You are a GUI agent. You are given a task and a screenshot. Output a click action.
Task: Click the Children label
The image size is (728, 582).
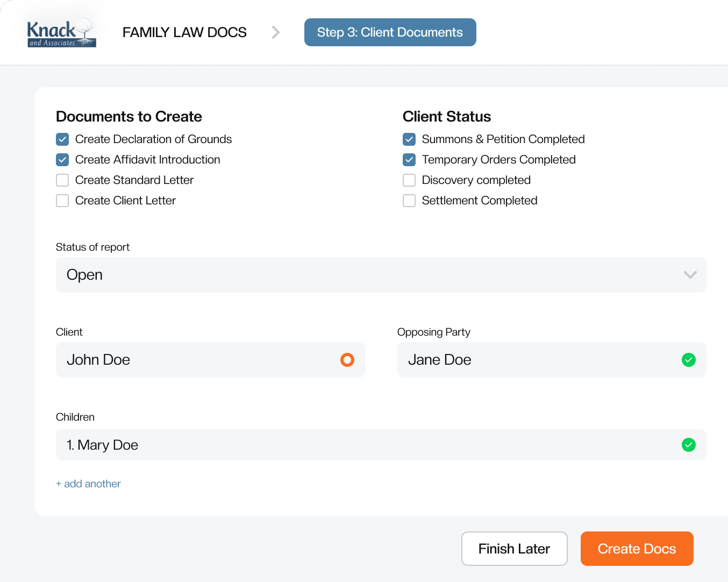click(75, 417)
